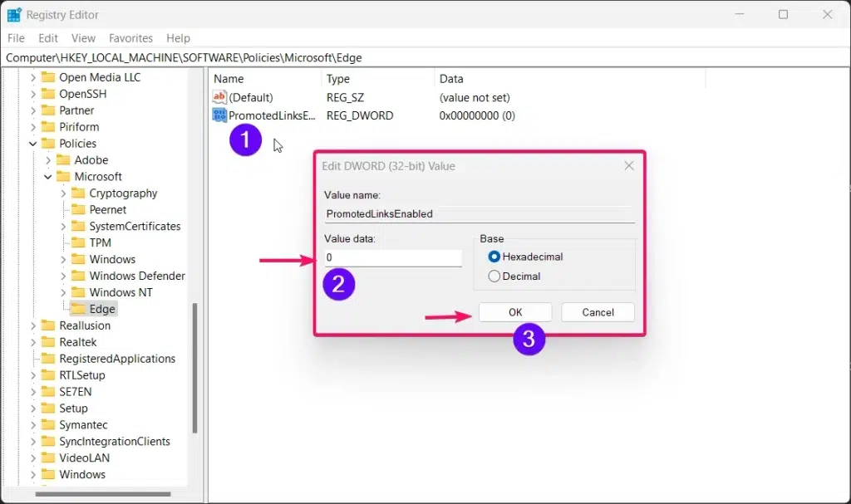851x504 pixels.
Task: Click the 0x00000000 (0) data cell
Action: point(477,115)
